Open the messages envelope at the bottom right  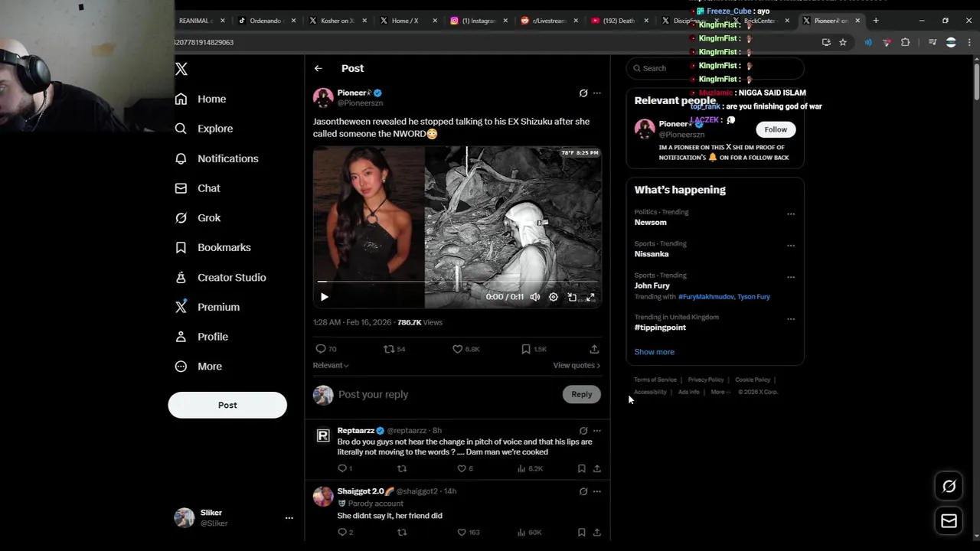[x=949, y=521]
